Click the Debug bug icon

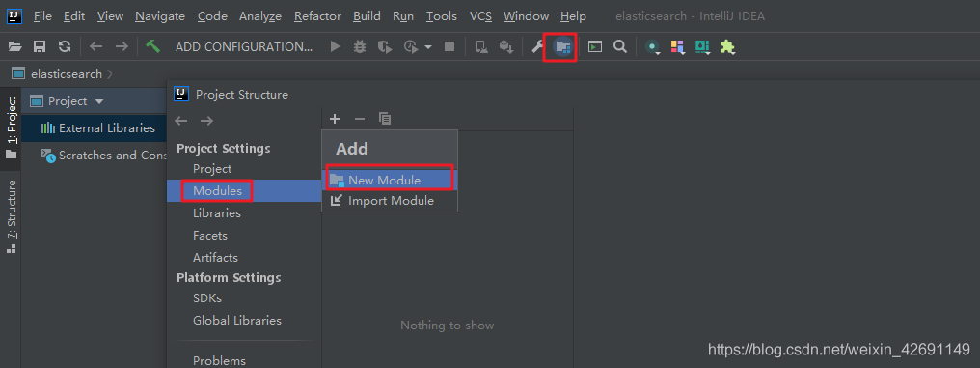click(360, 47)
